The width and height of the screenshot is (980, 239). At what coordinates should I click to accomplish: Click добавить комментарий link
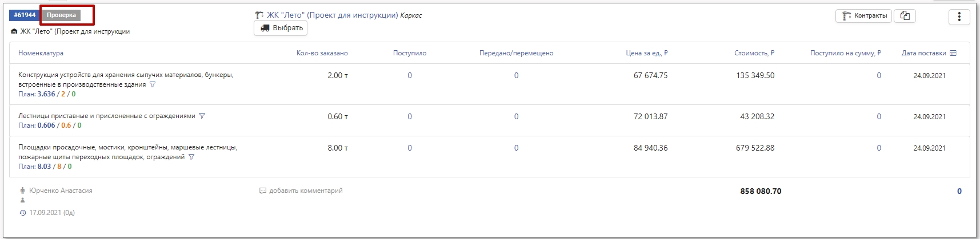(x=306, y=191)
